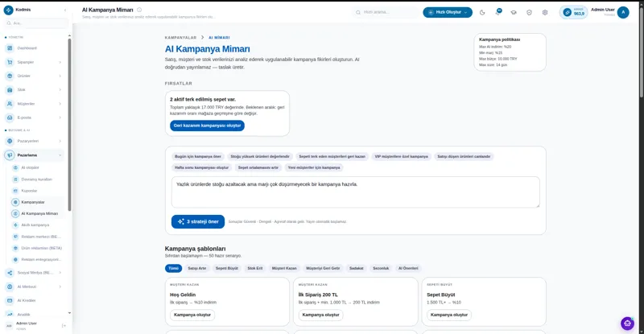Image resolution: width=644 pixels, height=334 pixels.
Task: Expand the E-posta menu chevron
Action: [60, 118]
